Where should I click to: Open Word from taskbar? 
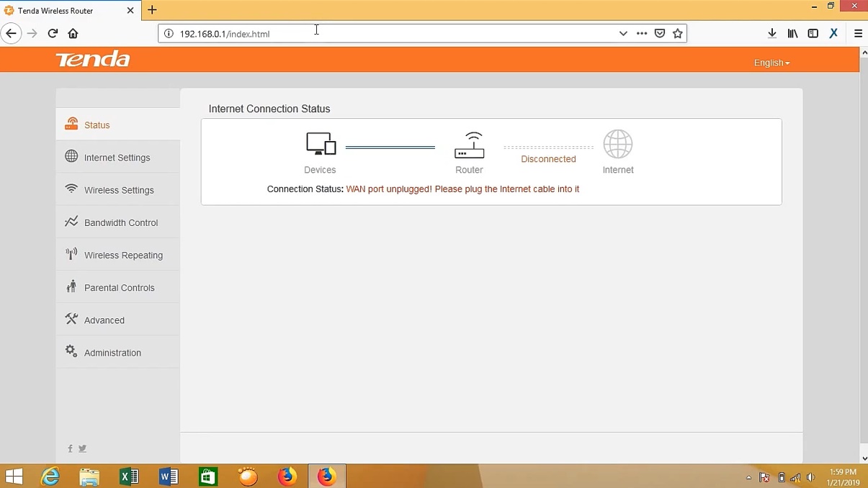[169, 476]
